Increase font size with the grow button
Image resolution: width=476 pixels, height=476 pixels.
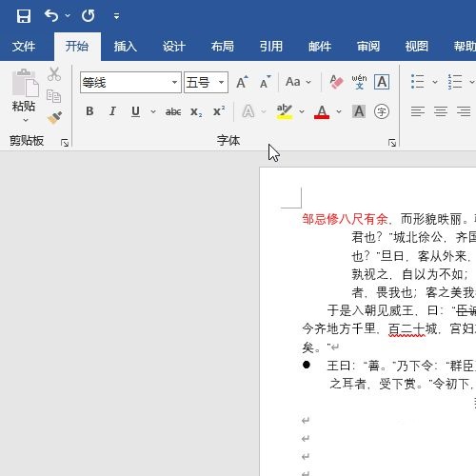243,82
